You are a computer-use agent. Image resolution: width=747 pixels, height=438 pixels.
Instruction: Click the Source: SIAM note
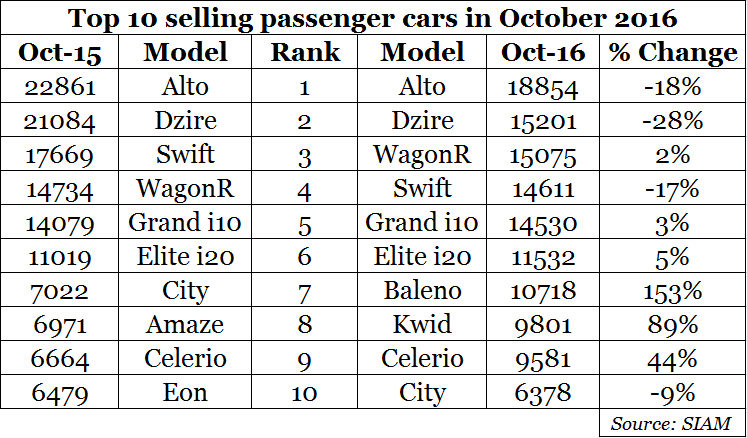coord(672,423)
